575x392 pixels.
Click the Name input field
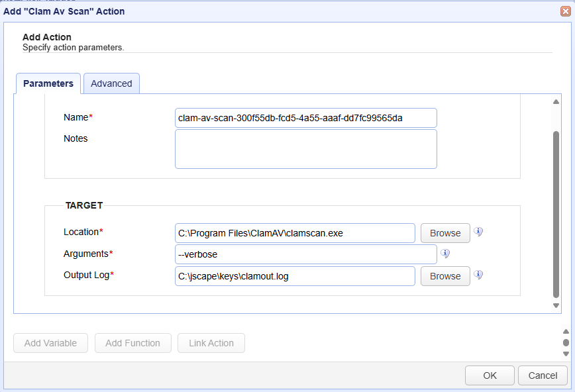pos(306,118)
